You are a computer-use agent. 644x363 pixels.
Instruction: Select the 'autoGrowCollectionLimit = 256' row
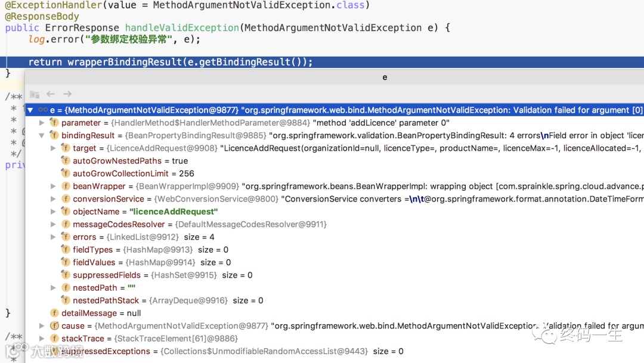pyautogui.click(x=335, y=173)
